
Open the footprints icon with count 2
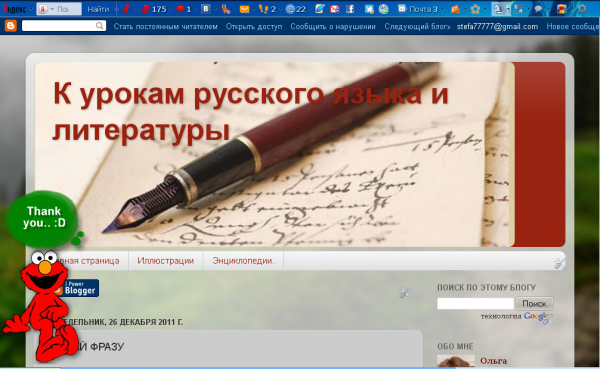(267, 9)
